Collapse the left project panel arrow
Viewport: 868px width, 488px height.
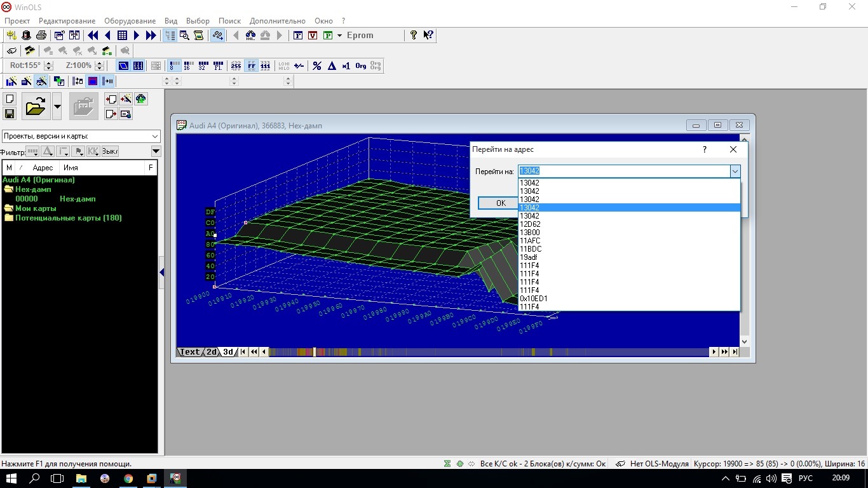pos(161,272)
